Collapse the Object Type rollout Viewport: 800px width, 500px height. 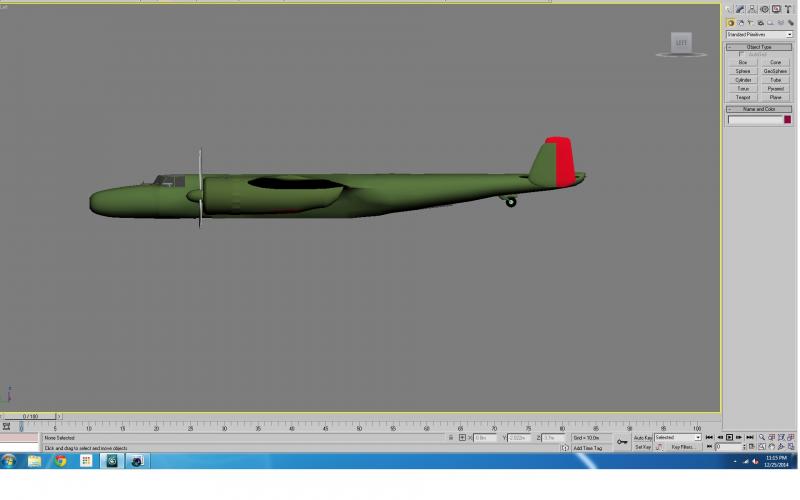759,47
